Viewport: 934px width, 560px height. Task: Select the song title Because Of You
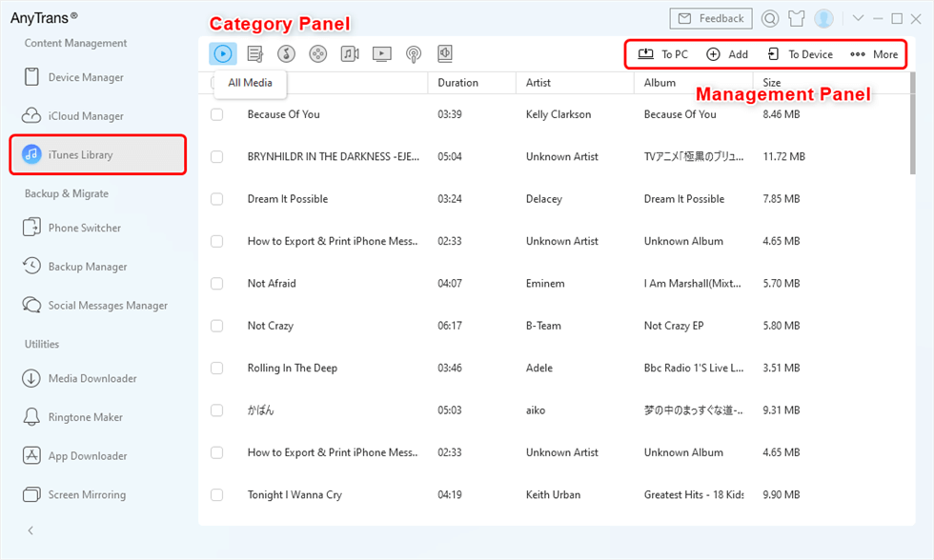(x=284, y=114)
